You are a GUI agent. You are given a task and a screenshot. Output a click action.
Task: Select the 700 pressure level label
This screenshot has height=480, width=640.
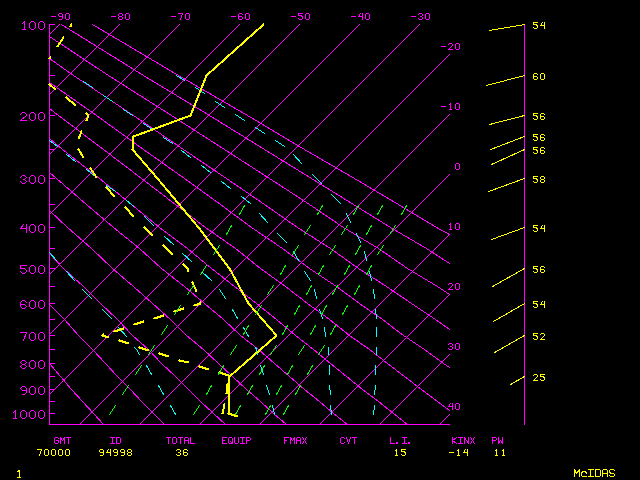(33, 337)
